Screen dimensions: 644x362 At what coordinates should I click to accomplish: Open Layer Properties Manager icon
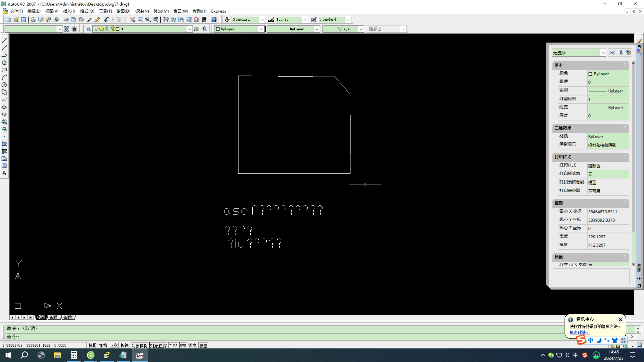pyautogui.click(x=88, y=29)
